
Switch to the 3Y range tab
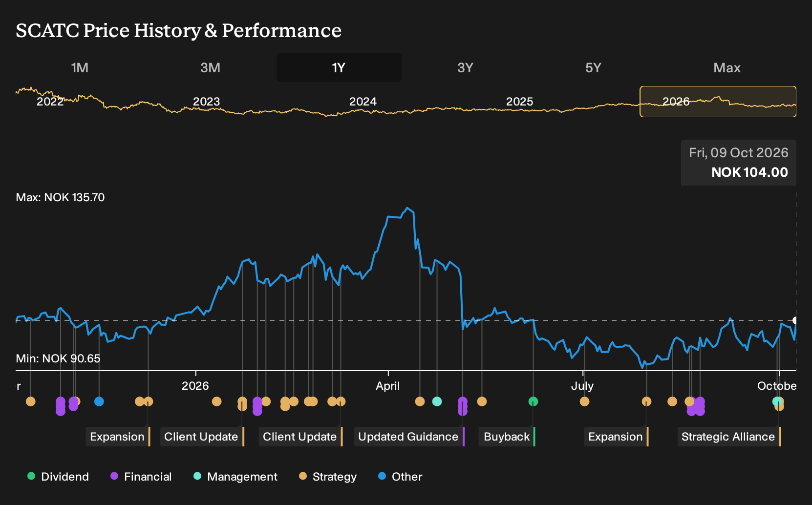465,67
